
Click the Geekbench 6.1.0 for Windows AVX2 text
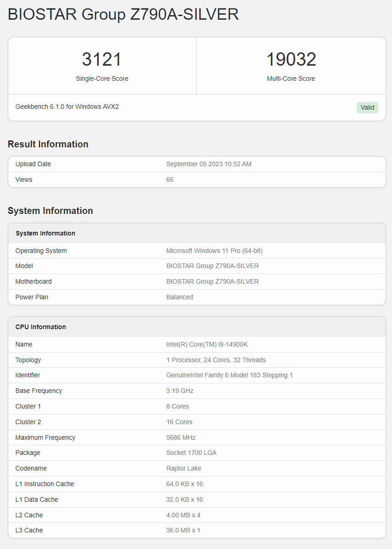(67, 107)
